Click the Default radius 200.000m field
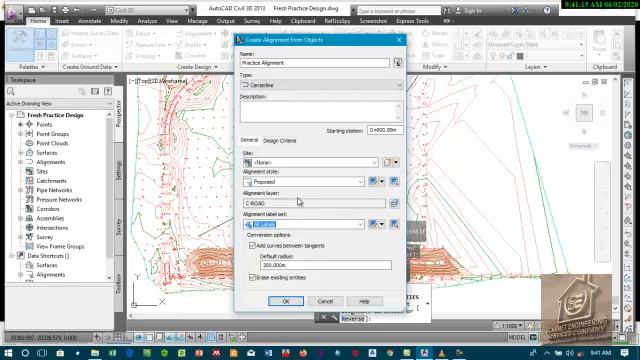640x360 pixels. click(326, 265)
